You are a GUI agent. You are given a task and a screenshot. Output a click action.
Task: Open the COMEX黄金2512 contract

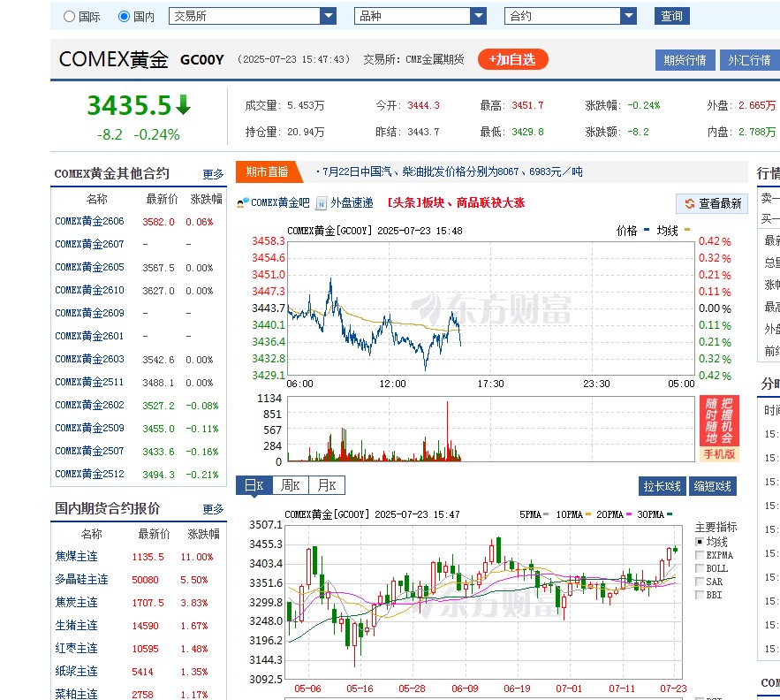coord(89,474)
